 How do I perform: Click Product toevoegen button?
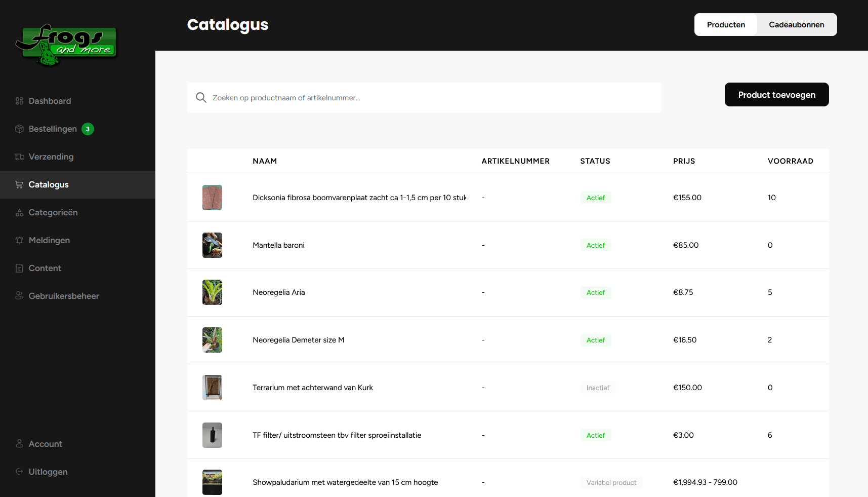777,95
